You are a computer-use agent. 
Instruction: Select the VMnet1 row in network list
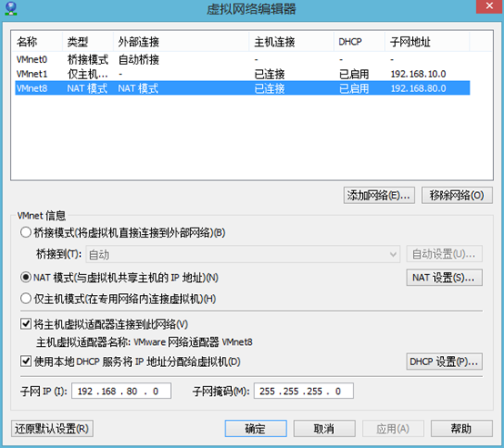pyautogui.click(x=243, y=74)
